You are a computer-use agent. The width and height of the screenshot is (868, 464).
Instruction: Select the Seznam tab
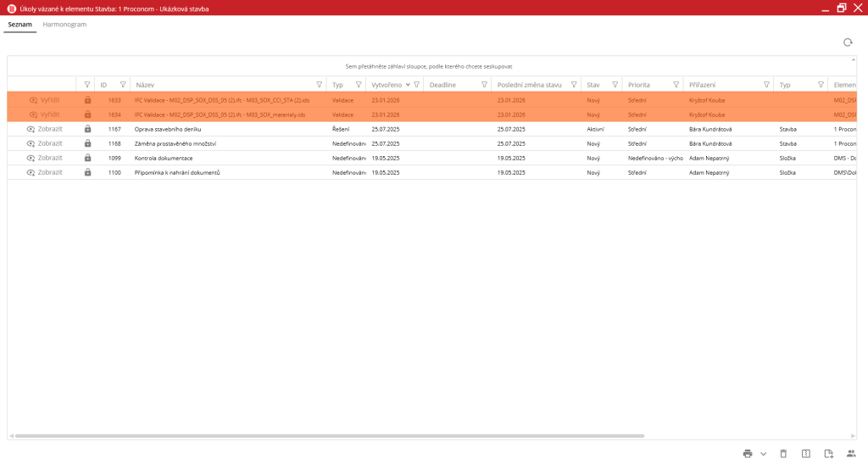point(20,25)
